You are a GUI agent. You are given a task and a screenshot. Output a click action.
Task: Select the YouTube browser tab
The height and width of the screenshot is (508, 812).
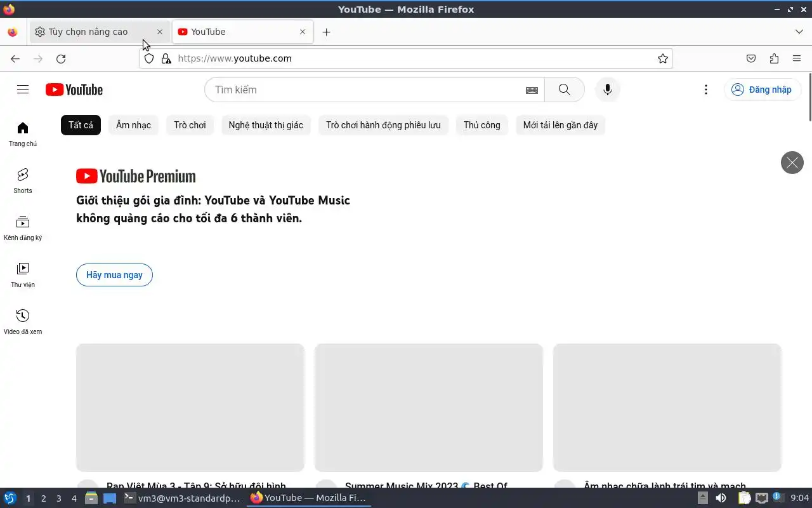click(x=242, y=32)
